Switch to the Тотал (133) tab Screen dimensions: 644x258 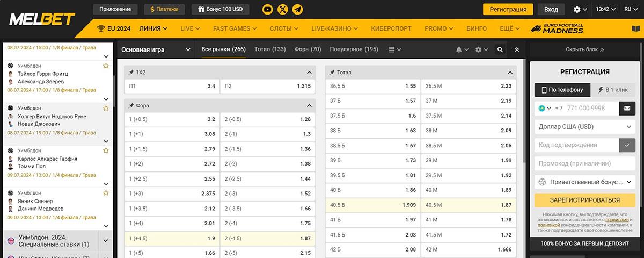[x=270, y=49]
